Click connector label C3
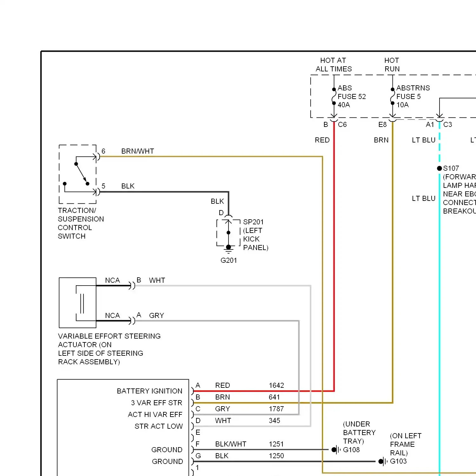 pyautogui.click(x=448, y=125)
